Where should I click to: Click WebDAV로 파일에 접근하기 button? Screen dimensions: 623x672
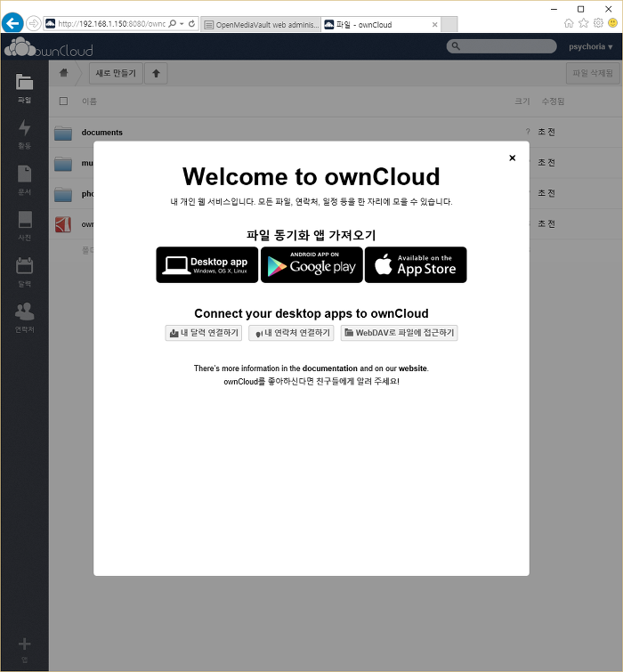click(399, 333)
